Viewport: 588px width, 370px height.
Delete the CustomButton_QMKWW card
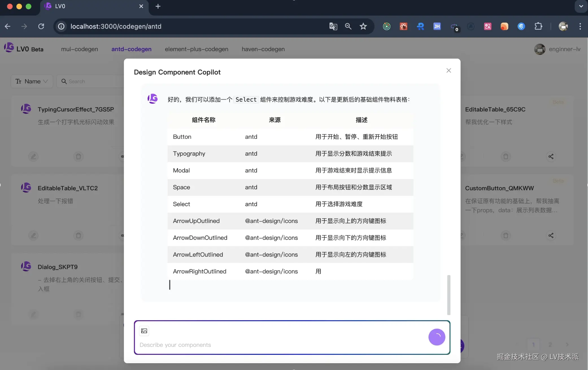coord(506,235)
